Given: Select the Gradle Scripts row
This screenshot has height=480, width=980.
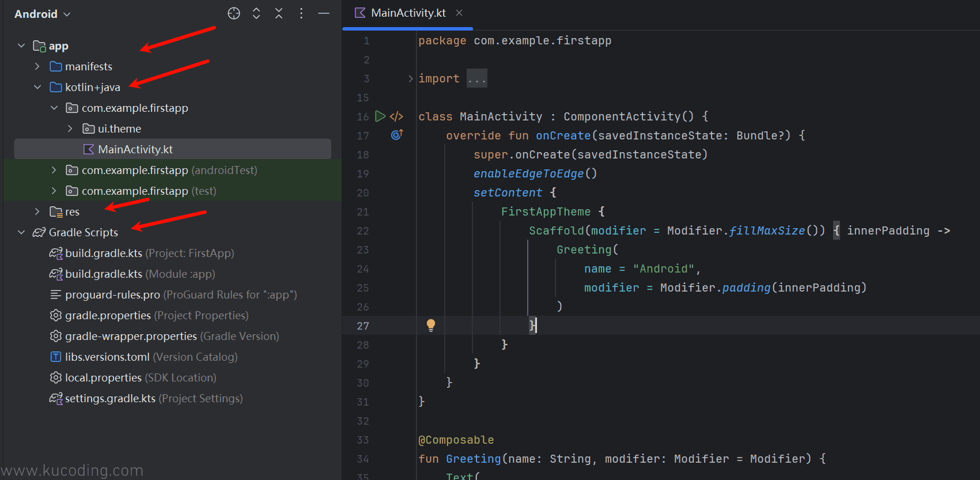Looking at the screenshot, I should pos(173,232).
